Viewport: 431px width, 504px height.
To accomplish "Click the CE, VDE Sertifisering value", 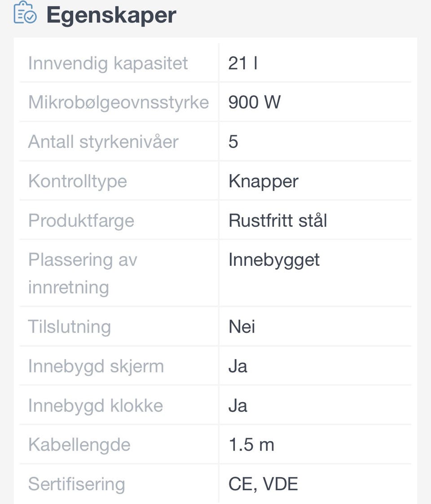I will 263,484.
